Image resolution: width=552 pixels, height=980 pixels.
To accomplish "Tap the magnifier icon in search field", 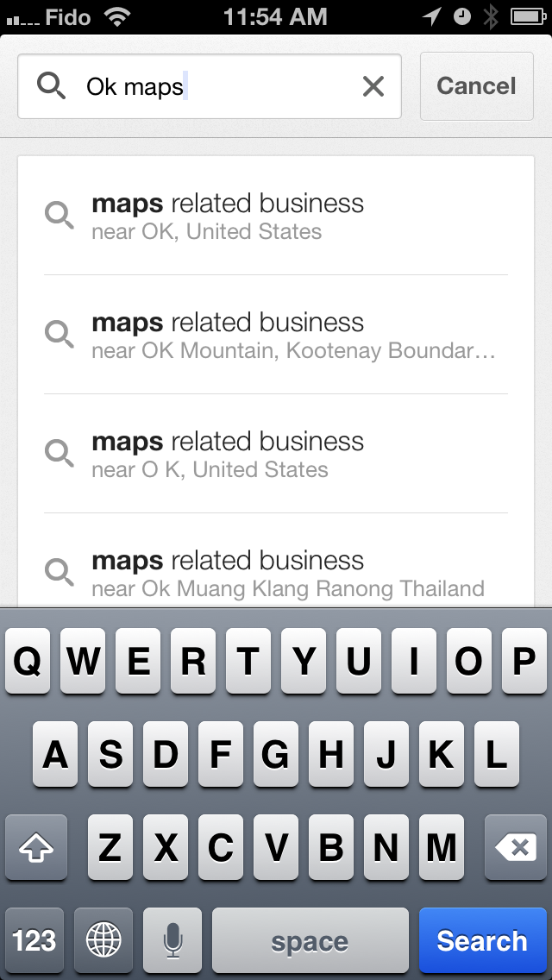I will (x=52, y=86).
